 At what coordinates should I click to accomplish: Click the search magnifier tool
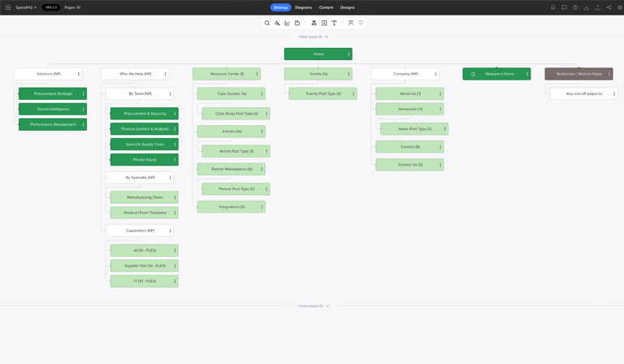coord(267,23)
